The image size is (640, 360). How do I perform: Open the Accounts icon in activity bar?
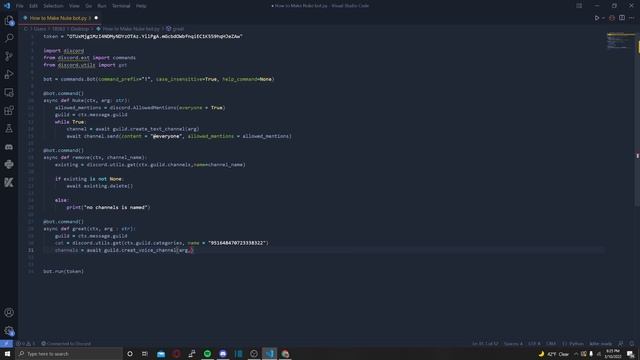[x=9, y=313]
